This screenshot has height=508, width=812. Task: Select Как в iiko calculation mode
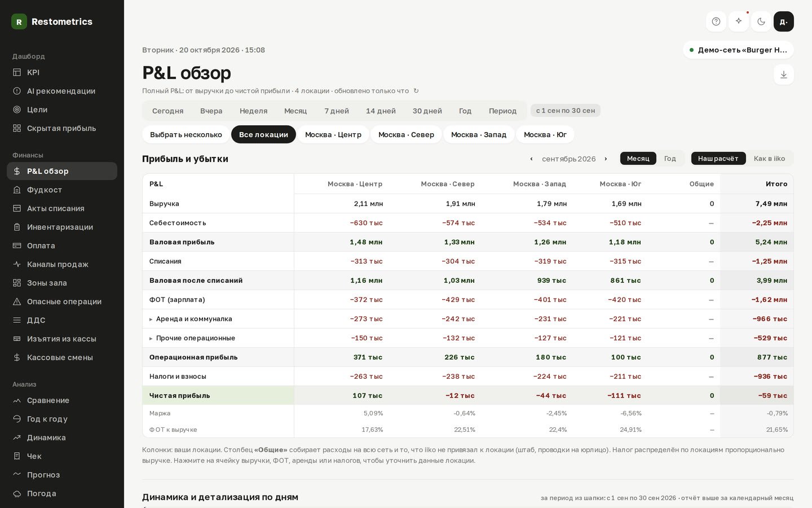tap(769, 159)
